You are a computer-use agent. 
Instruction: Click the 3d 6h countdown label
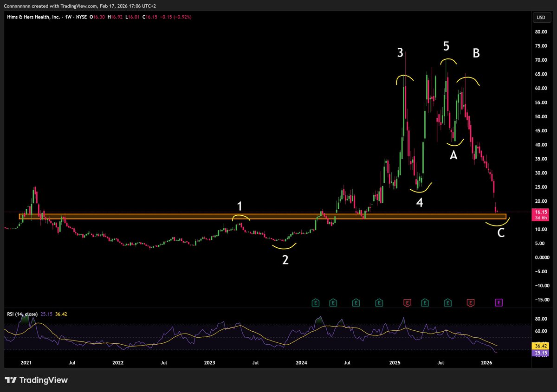540,217
